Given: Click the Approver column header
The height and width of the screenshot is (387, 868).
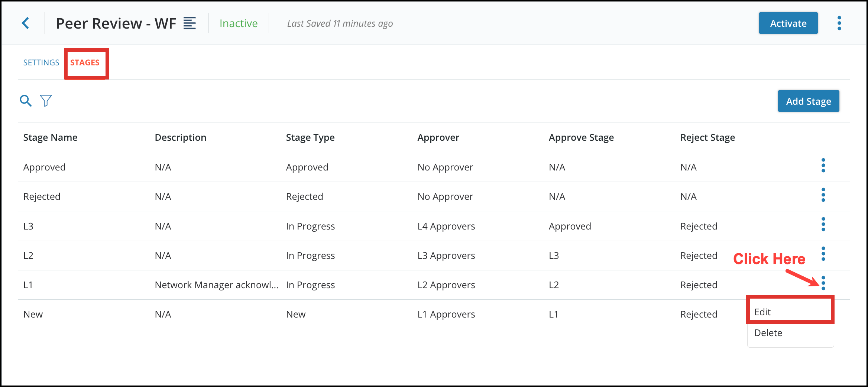Looking at the screenshot, I should [438, 137].
